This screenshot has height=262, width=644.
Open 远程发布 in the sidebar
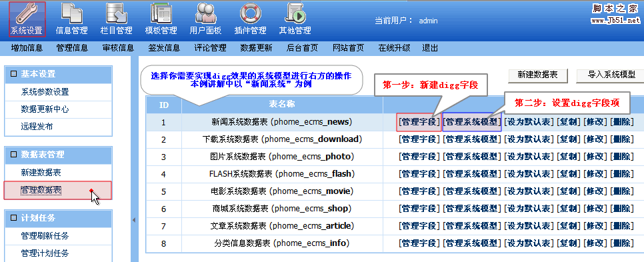[x=37, y=127]
